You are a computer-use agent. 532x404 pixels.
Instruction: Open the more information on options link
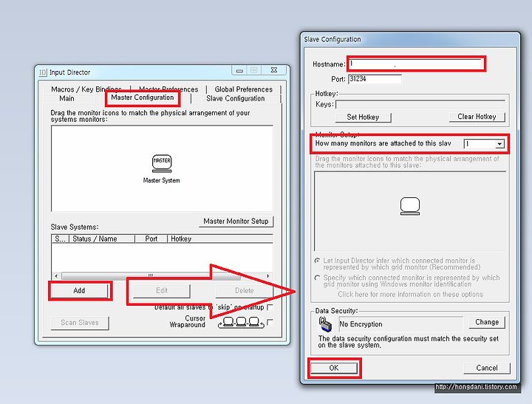click(410, 295)
